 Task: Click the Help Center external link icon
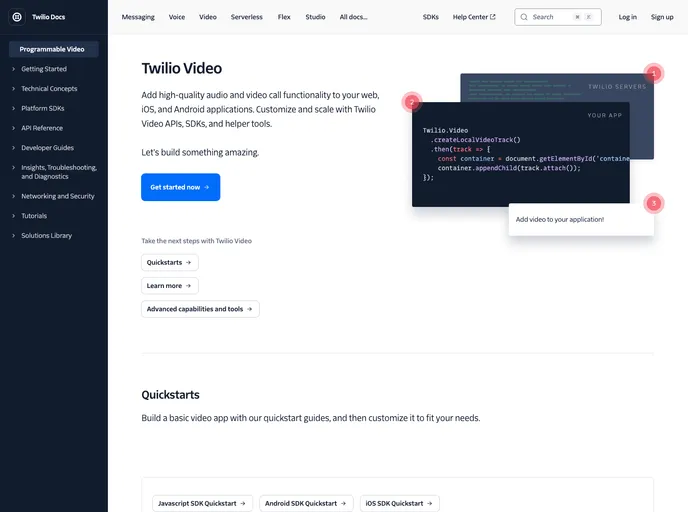point(493,17)
